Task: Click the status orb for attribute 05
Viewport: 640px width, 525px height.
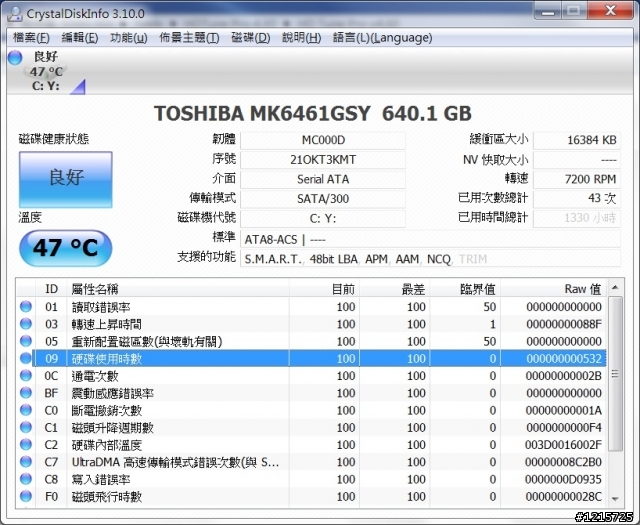Action: [x=26, y=341]
